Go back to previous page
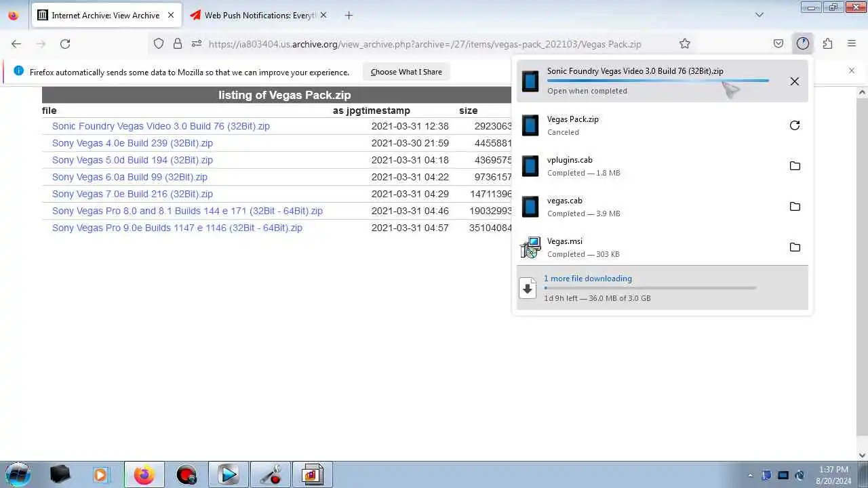 (16, 43)
